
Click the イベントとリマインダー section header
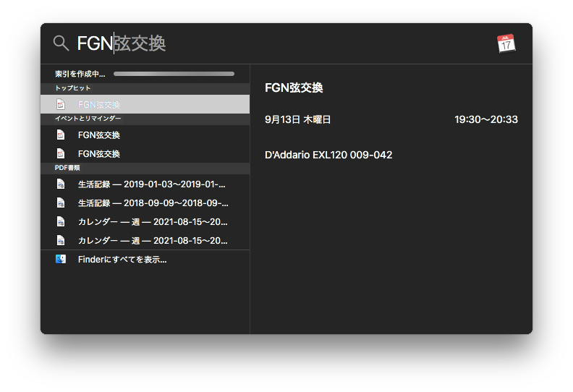(145, 119)
